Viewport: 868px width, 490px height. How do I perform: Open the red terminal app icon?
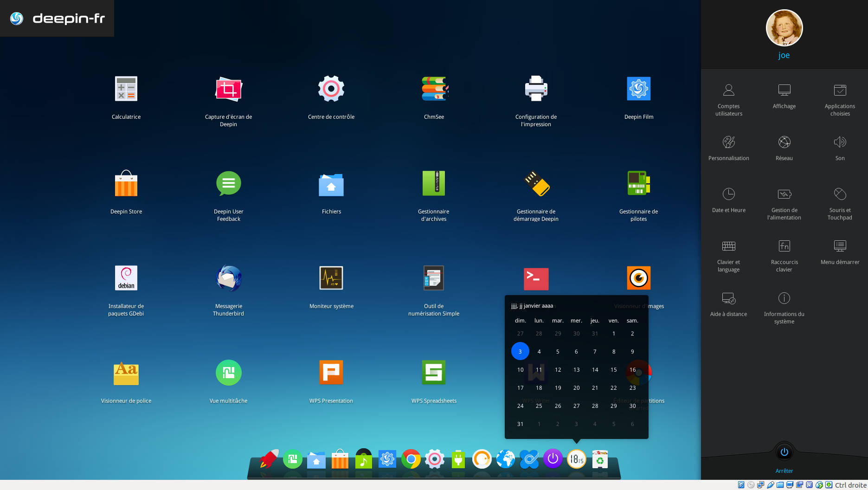pyautogui.click(x=536, y=279)
